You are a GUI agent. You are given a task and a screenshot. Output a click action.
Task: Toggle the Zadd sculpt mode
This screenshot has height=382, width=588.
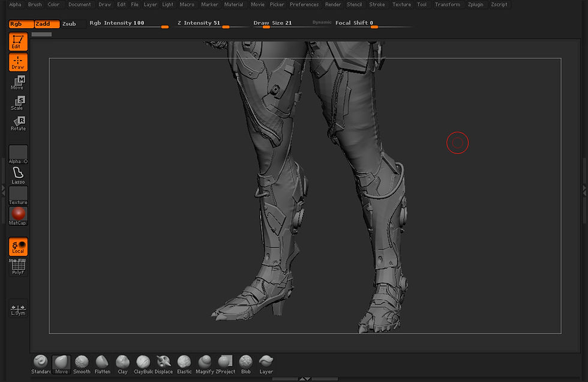click(x=47, y=24)
